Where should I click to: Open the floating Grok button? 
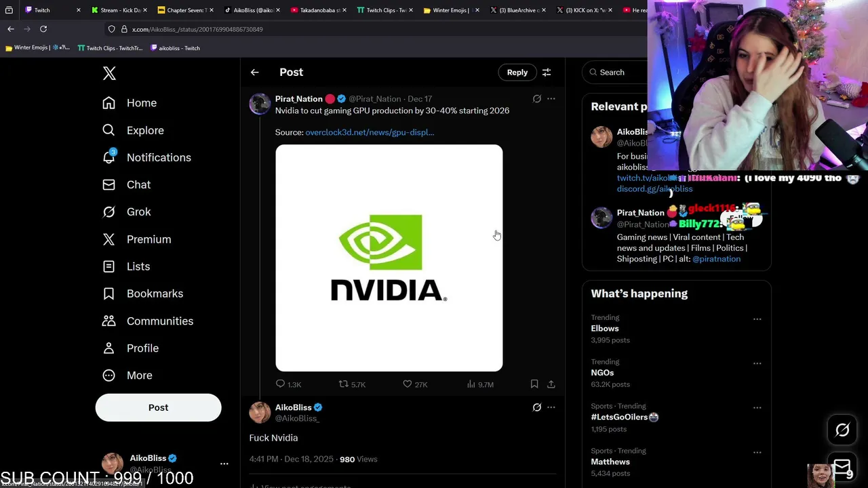[842, 430]
